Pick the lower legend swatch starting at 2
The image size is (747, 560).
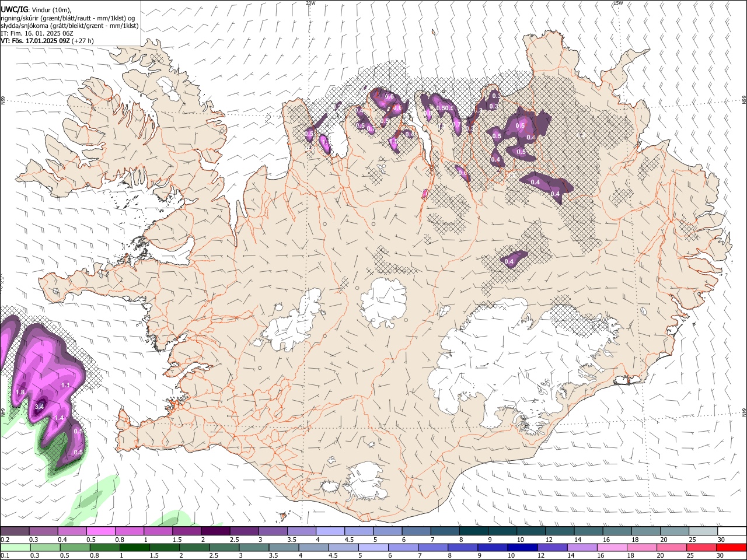[x=194, y=547]
